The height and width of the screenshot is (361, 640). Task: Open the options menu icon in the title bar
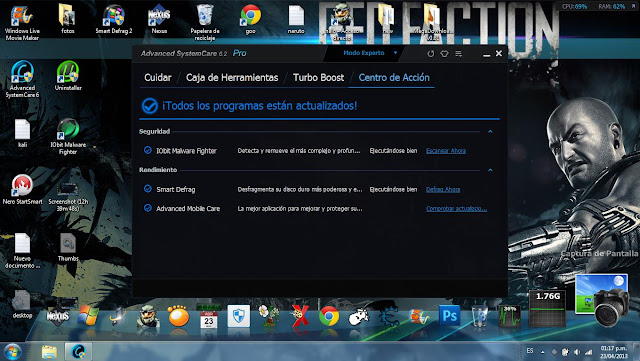tap(458, 53)
